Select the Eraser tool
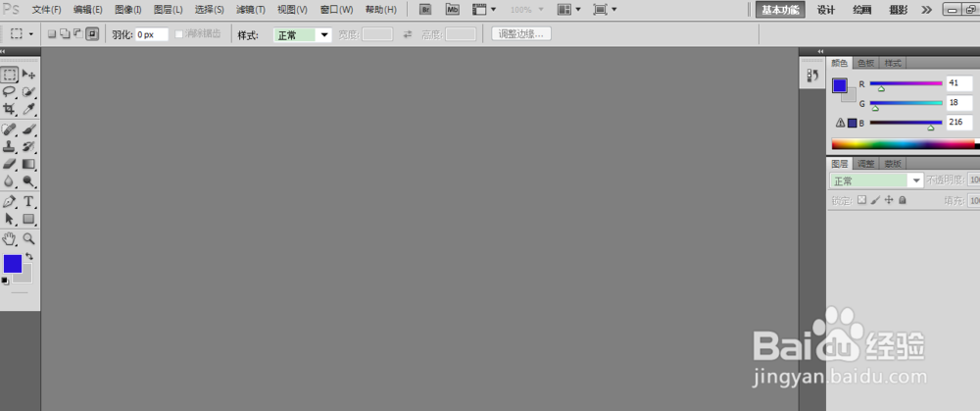 click(x=10, y=164)
